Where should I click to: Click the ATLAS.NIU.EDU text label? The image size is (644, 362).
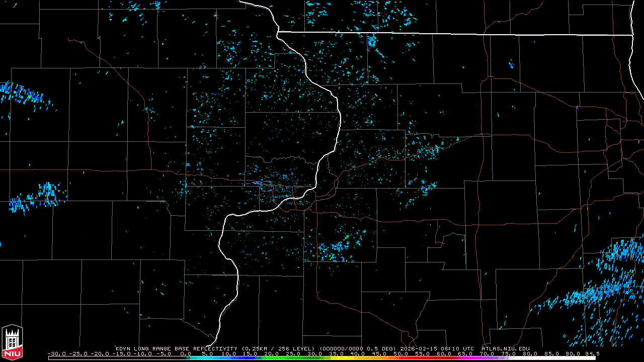point(505,348)
